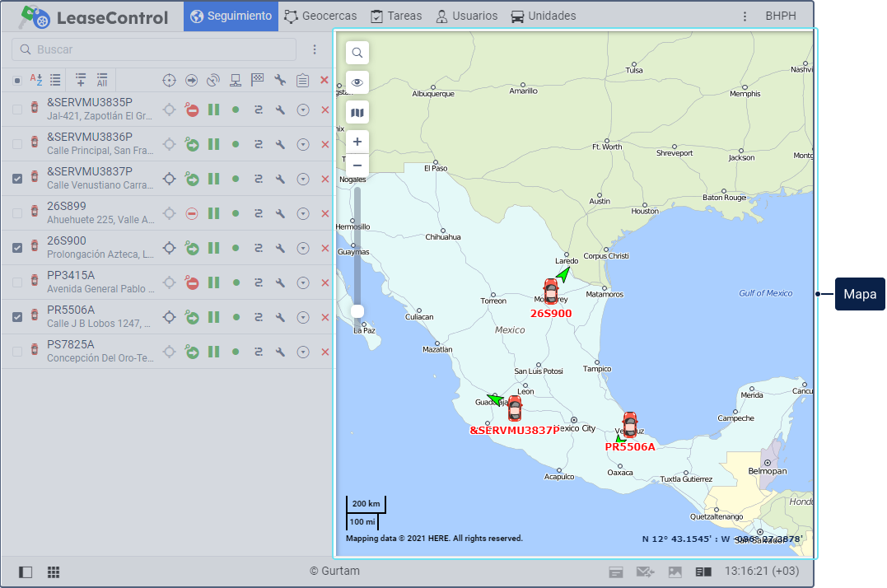This screenshot has height=588, width=887.
Task: Click the wrench icon for unit 26S899
Action: (x=280, y=214)
